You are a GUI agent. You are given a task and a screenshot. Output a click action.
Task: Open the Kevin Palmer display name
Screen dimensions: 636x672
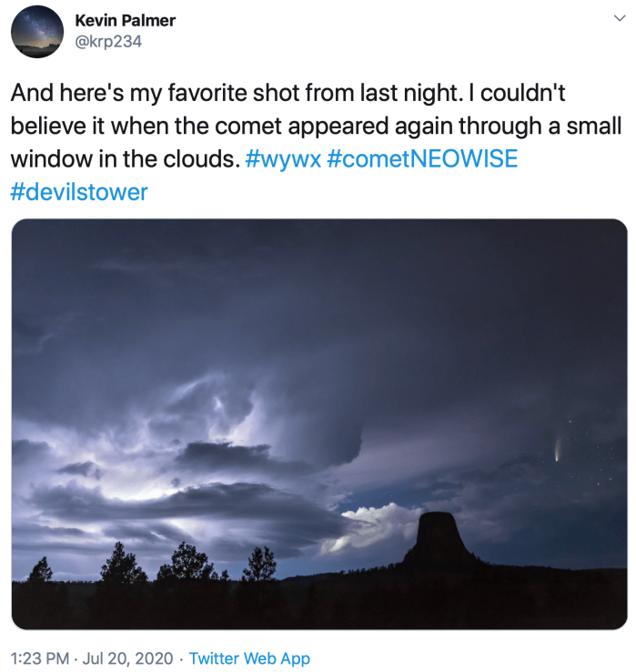pyautogui.click(x=125, y=20)
